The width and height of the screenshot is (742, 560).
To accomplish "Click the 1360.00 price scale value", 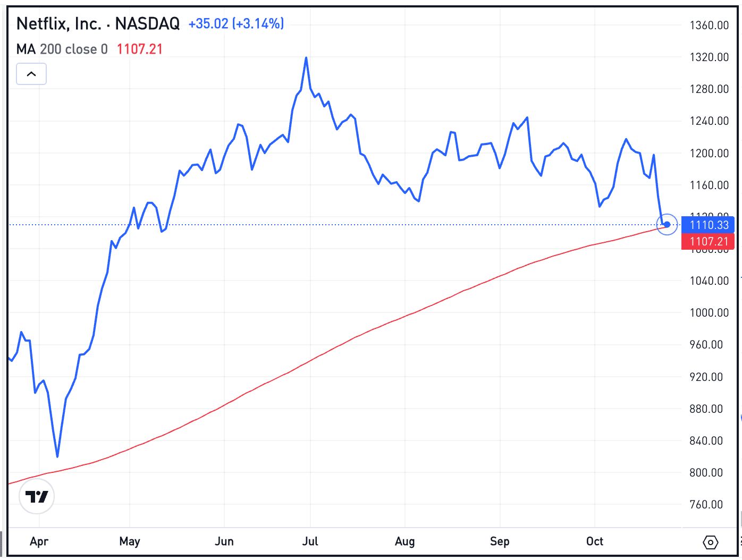I will [709, 25].
